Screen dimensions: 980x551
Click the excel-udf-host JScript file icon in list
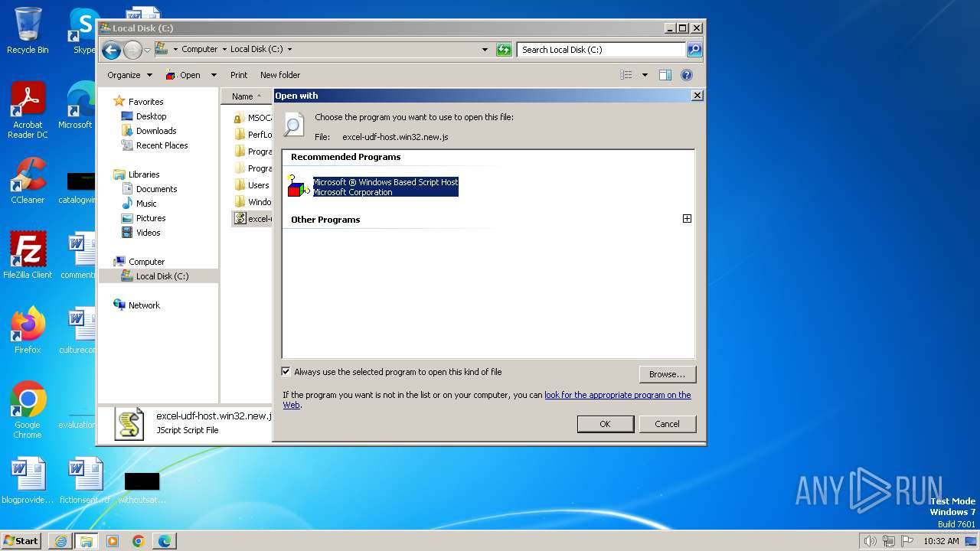pos(240,218)
